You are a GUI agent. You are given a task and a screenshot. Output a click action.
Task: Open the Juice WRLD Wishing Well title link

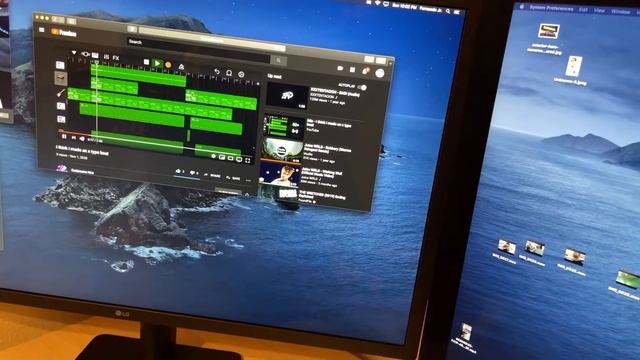click(322, 173)
